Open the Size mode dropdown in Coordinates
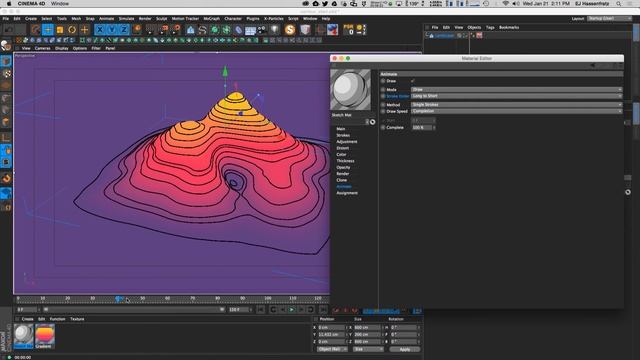The image size is (640, 360). 368,349
